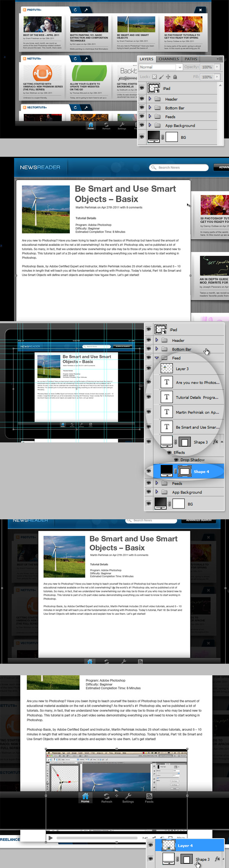This screenshot has height=868, width=229.
Task: Hide the iPad layer in the tabbed Layers panel
Action: tap(142, 88)
